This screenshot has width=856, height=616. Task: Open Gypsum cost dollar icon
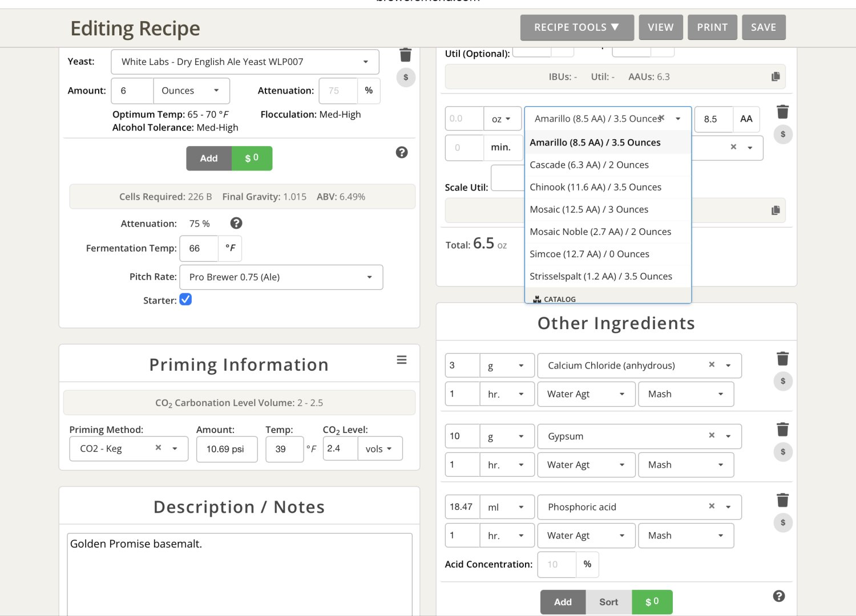pos(782,452)
